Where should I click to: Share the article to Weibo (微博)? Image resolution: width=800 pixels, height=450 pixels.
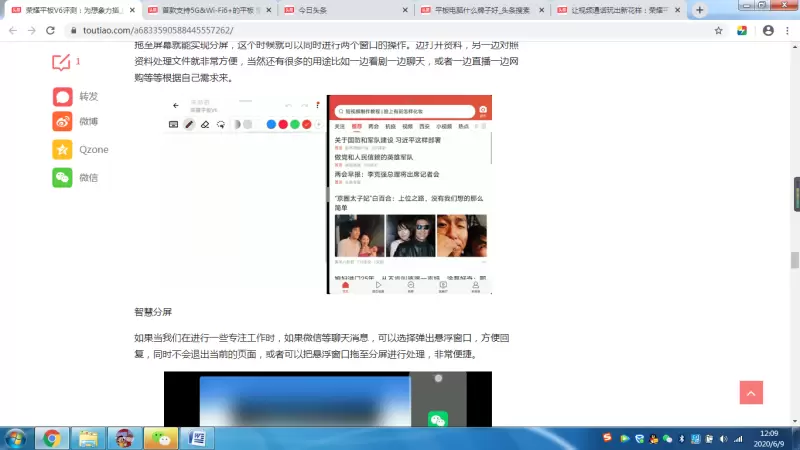tap(63, 122)
